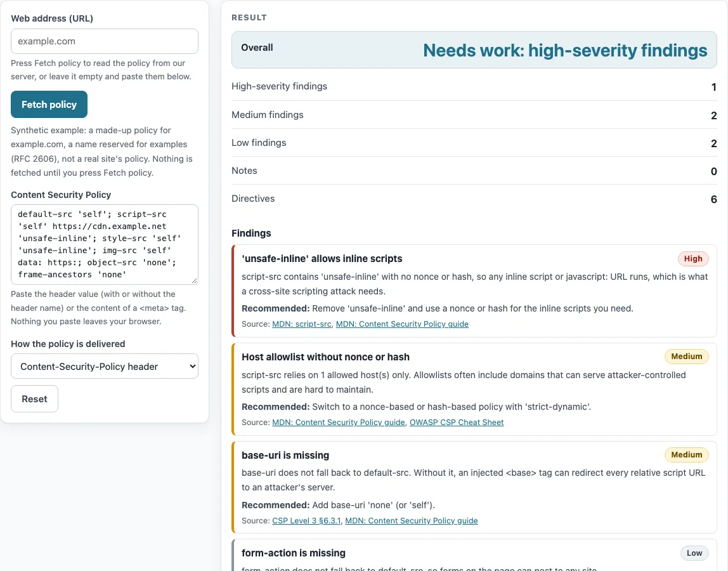The width and height of the screenshot is (728, 571).
Task: Click the Web address URL input field
Action: [x=105, y=41]
